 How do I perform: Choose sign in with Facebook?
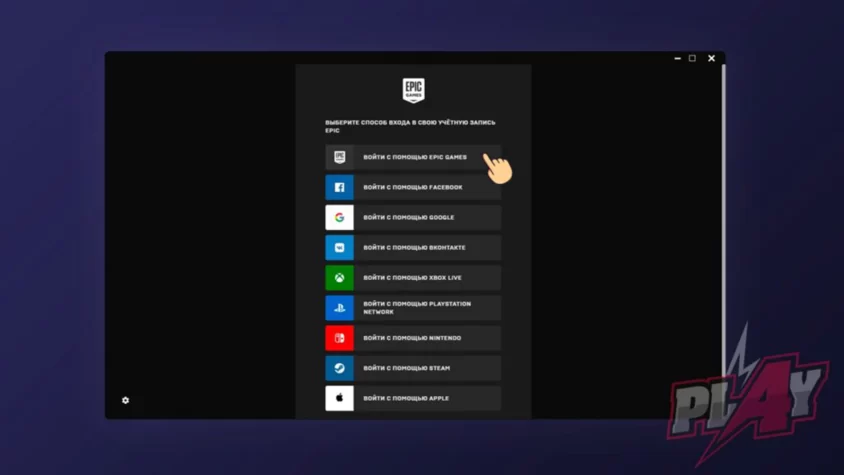pos(413,187)
